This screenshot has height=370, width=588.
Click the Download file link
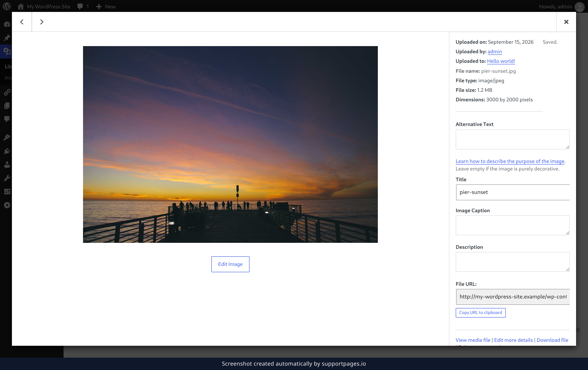coord(552,340)
